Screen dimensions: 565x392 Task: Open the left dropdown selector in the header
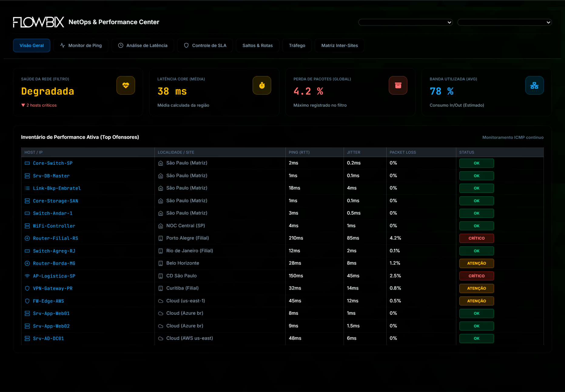click(x=405, y=22)
